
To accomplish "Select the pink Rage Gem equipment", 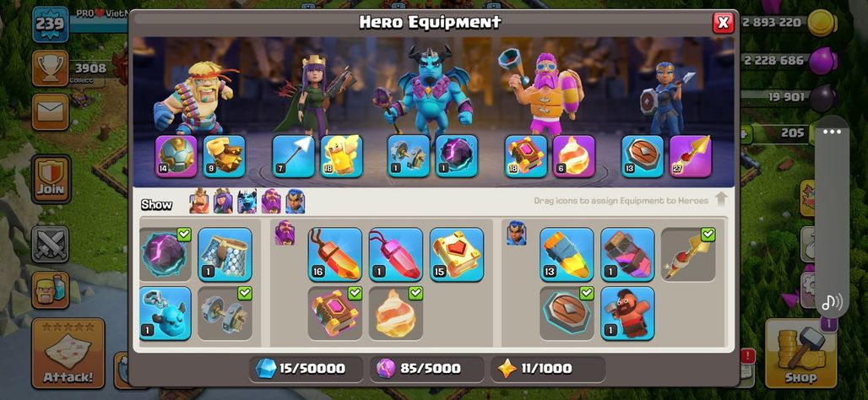I will (396, 255).
